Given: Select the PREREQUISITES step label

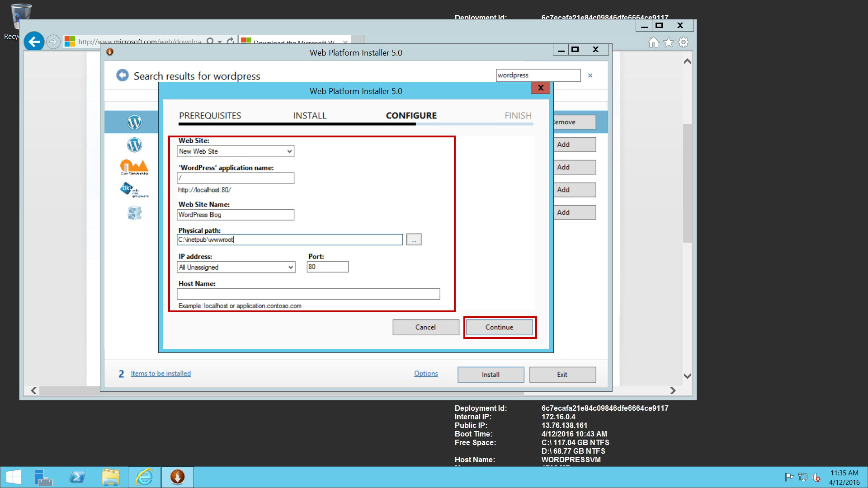Looking at the screenshot, I should [x=210, y=116].
